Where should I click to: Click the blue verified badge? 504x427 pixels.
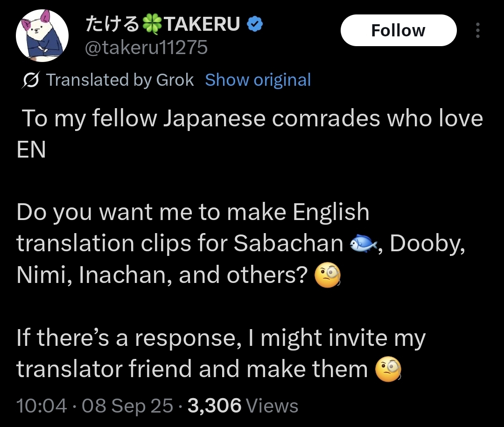(254, 25)
